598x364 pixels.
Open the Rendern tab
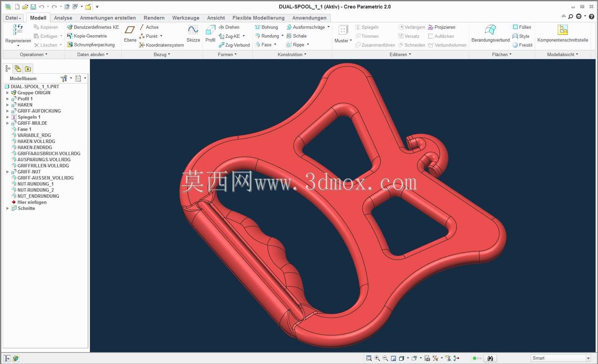click(x=154, y=18)
